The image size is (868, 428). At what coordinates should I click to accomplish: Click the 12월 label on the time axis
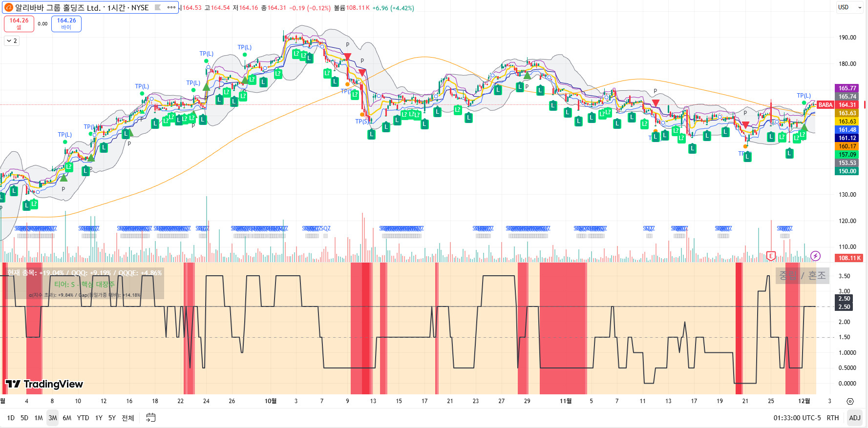(x=804, y=401)
